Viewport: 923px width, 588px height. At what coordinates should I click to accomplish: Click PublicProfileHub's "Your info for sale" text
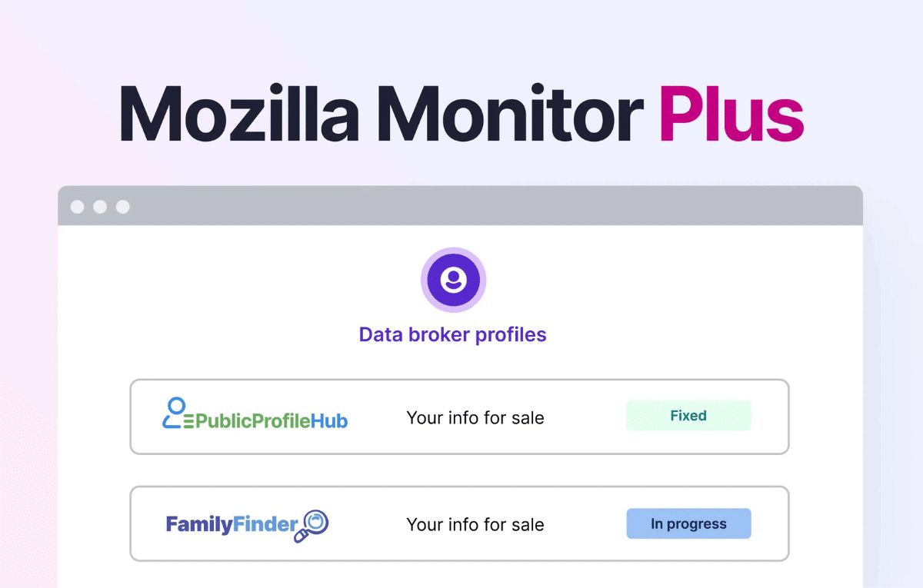pyautogui.click(x=475, y=418)
